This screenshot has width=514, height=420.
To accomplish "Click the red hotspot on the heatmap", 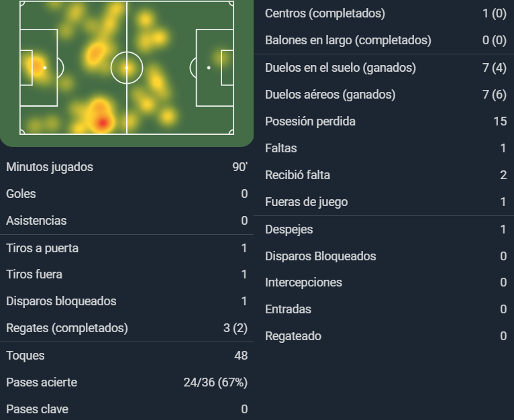I will (x=103, y=122).
